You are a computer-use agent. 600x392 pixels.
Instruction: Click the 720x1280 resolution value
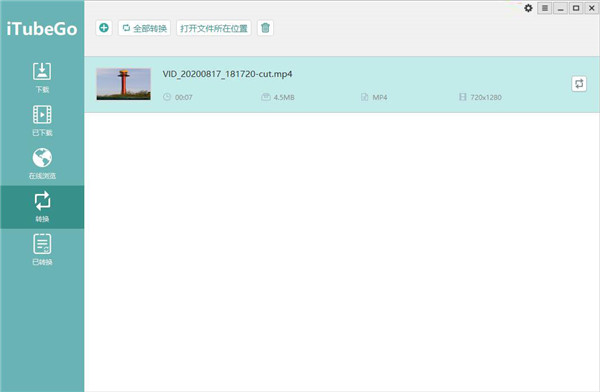pos(486,97)
